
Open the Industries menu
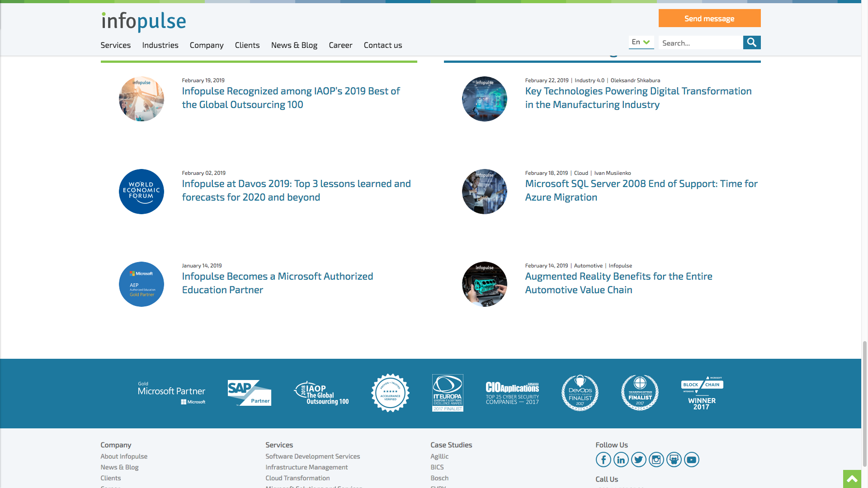pyautogui.click(x=160, y=45)
